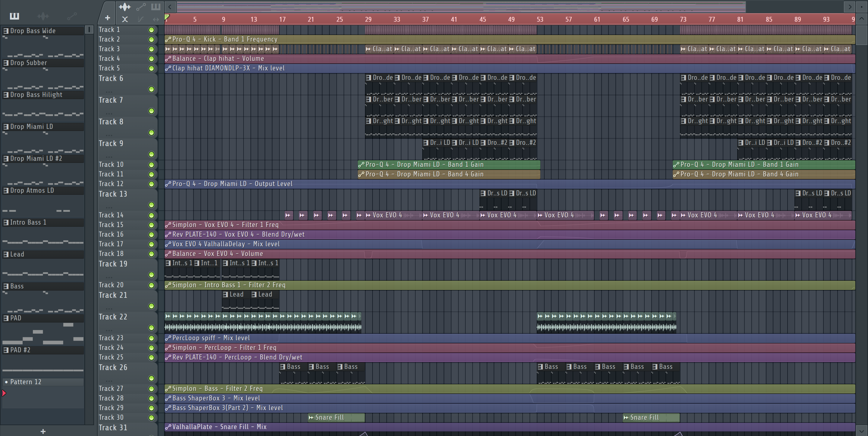Image resolution: width=868 pixels, height=436 pixels.
Task: Mute Track 26 using its green LED
Action: tap(151, 378)
